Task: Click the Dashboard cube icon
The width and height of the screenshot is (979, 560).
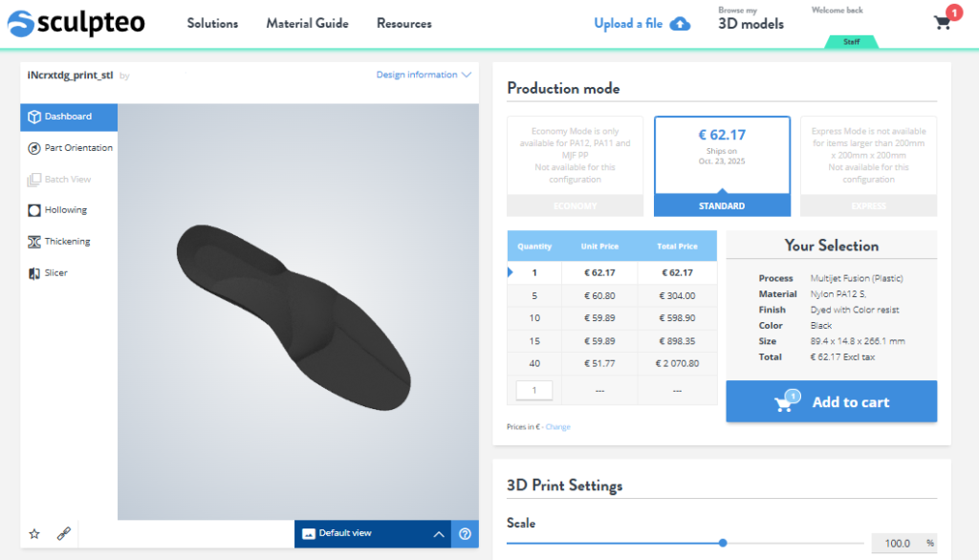Action: click(34, 117)
